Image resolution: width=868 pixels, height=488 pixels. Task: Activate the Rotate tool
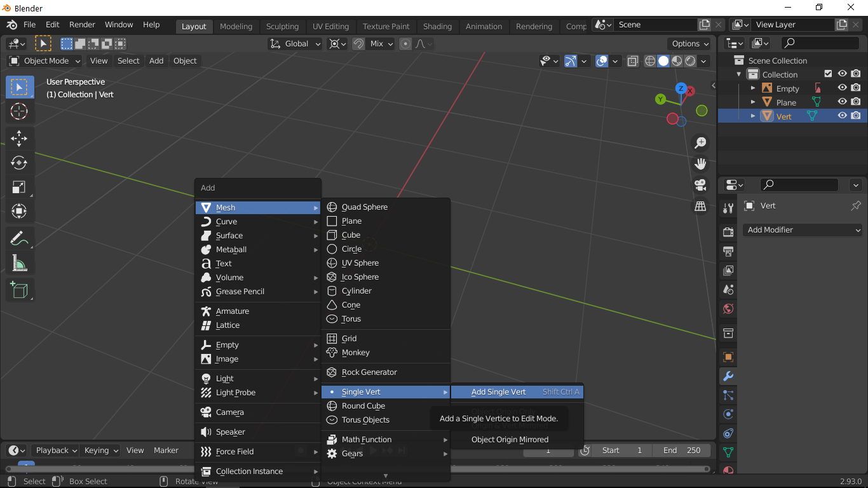point(19,163)
